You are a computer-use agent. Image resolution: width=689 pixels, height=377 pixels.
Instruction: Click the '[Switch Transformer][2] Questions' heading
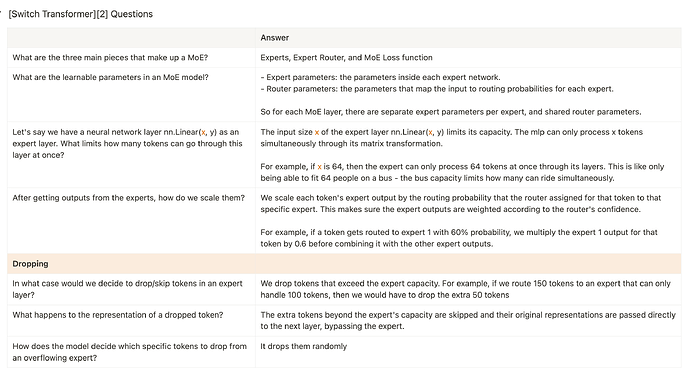pyautogui.click(x=80, y=14)
